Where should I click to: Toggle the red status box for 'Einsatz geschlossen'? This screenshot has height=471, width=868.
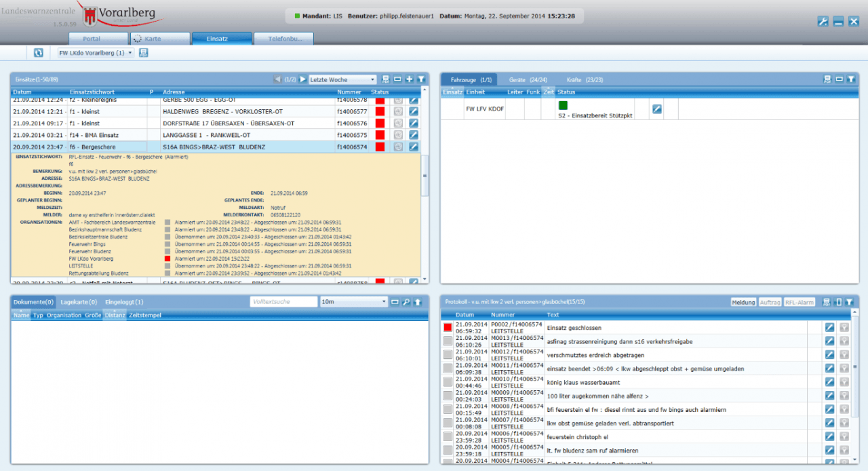pos(448,327)
